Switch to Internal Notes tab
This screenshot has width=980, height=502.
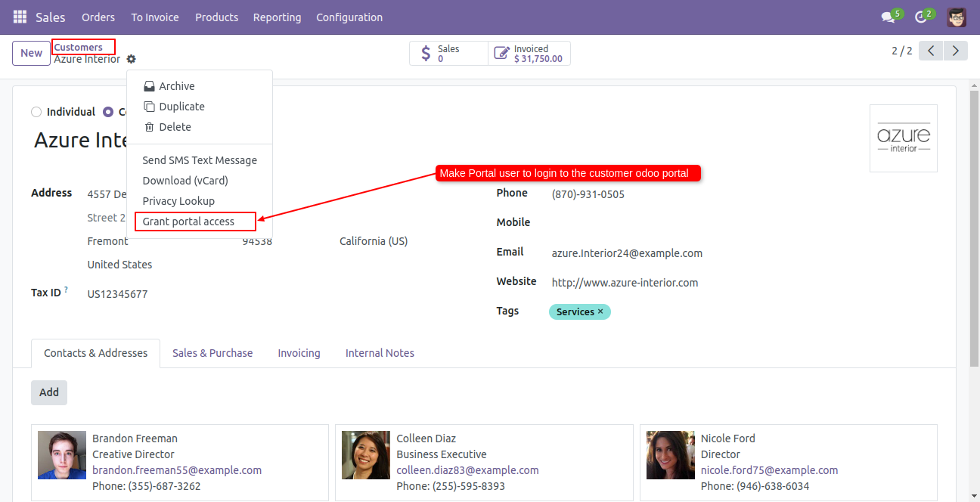click(x=380, y=353)
